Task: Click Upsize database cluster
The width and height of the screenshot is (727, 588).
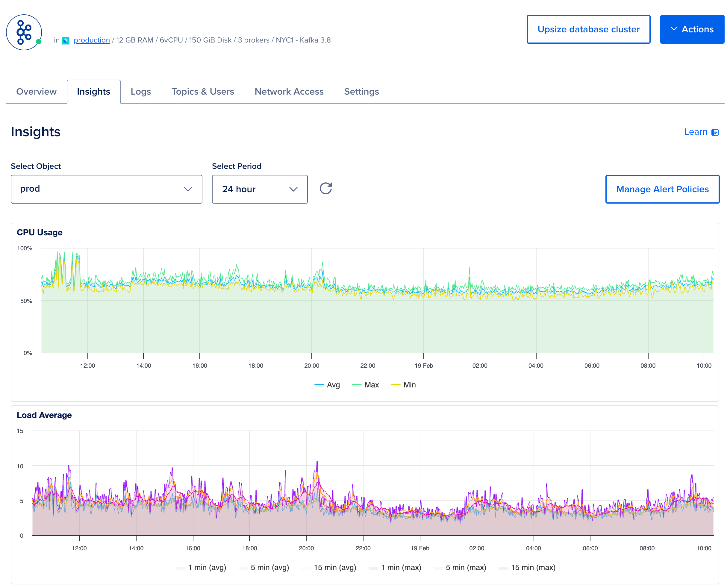Action: point(588,29)
